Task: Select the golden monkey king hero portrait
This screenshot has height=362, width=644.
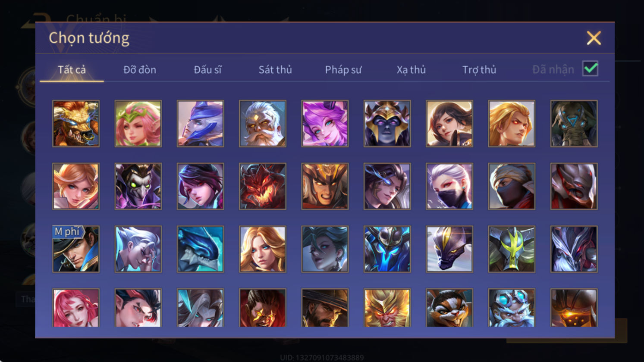Action: [x=387, y=308]
